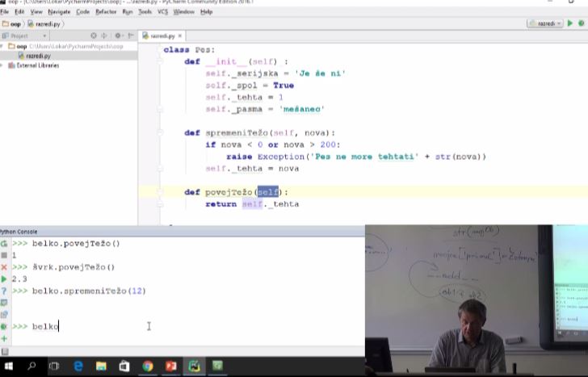Select razredi.py in the project tree
This screenshot has height=377, width=588.
[x=37, y=57]
